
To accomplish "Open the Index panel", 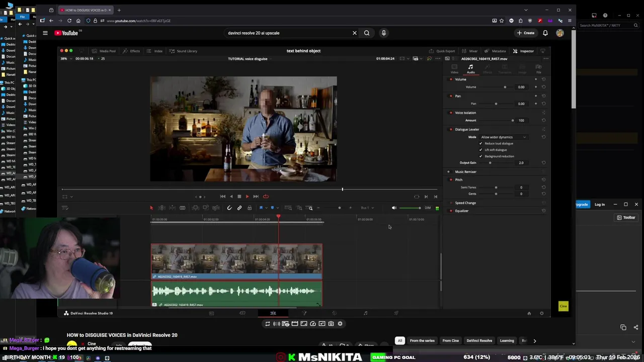I will point(154,51).
